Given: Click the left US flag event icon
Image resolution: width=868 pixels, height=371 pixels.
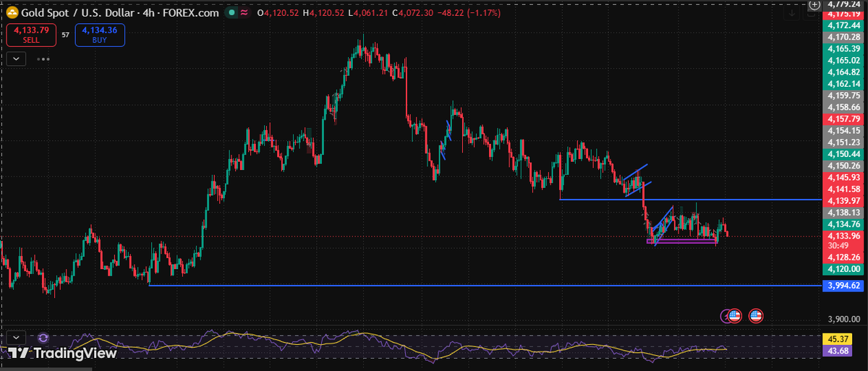Looking at the screenshot, I should [x=733, y=315].
